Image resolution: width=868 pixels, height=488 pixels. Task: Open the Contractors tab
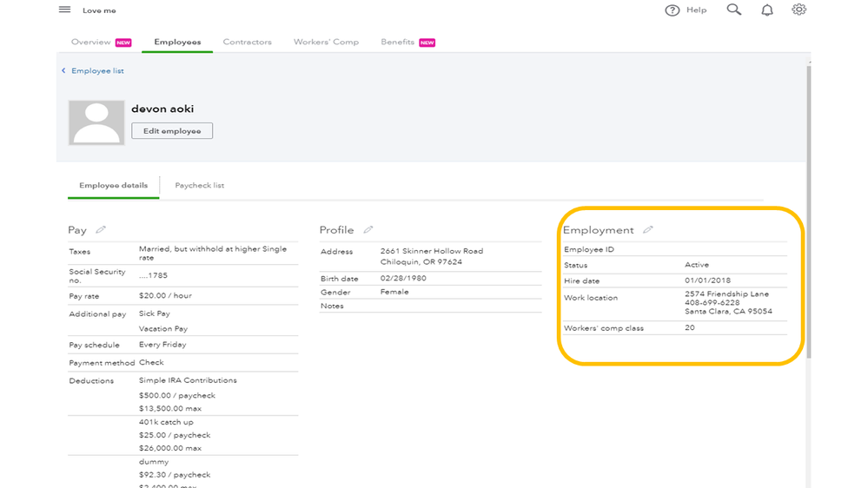[247, 42]
